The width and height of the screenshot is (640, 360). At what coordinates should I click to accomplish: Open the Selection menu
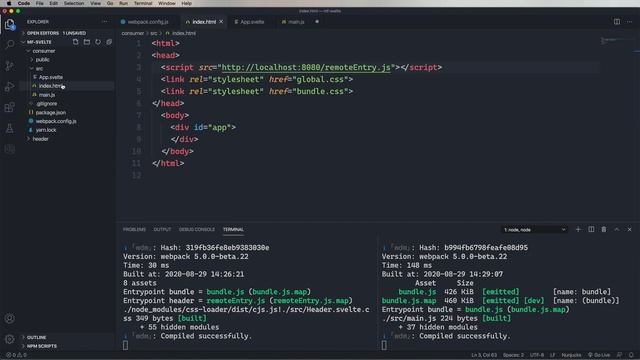point(74,3)
